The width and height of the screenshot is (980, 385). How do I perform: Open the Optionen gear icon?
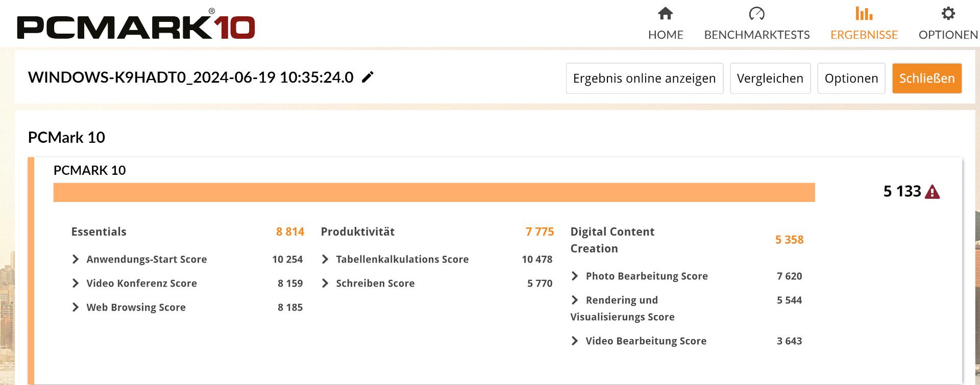948,14
